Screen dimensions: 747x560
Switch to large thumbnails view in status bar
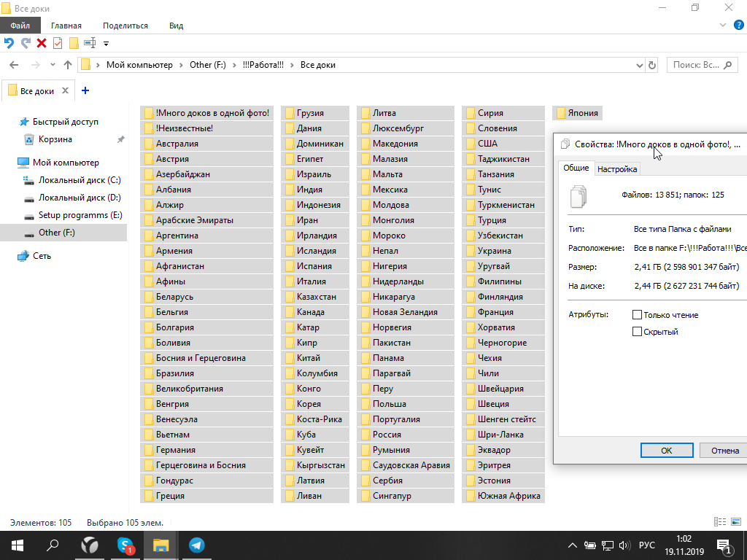pyautogui.click(x=735, y=522)
